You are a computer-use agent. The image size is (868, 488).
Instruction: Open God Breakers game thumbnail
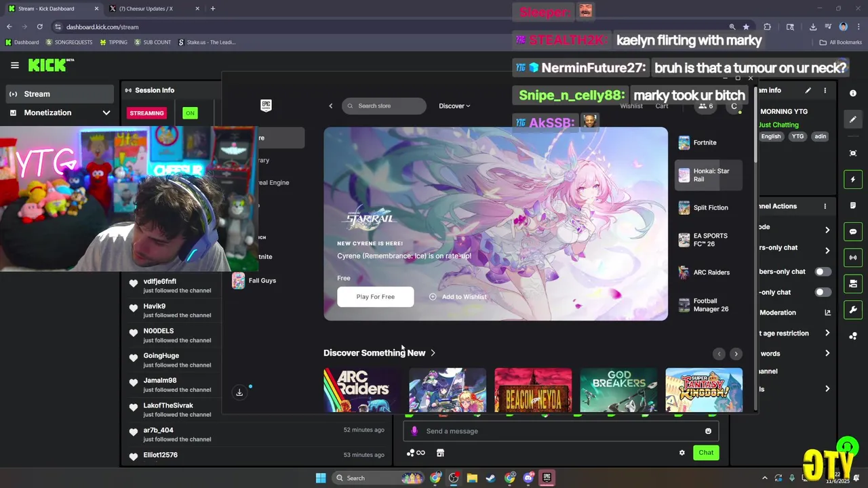point(618,390)
